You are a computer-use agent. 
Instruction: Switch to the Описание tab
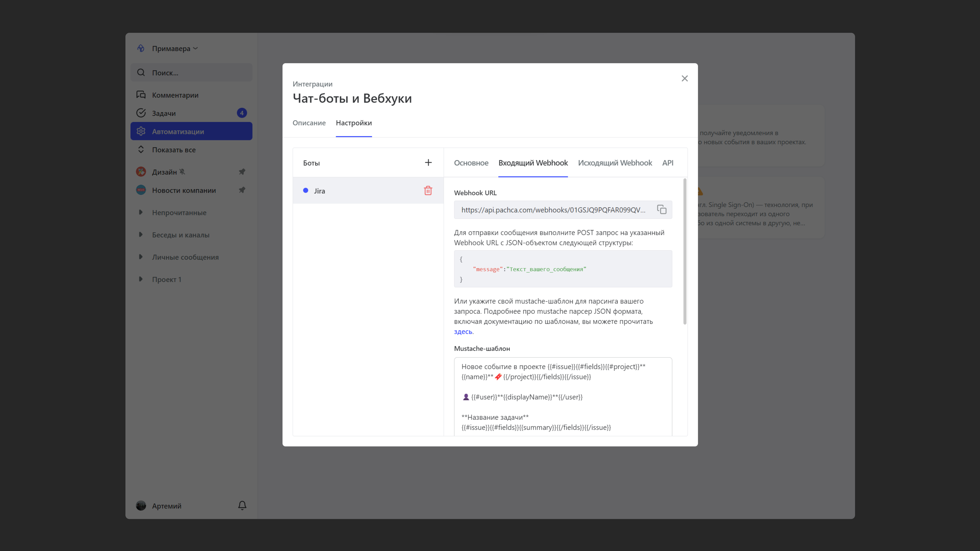click(x=309, y=123)
